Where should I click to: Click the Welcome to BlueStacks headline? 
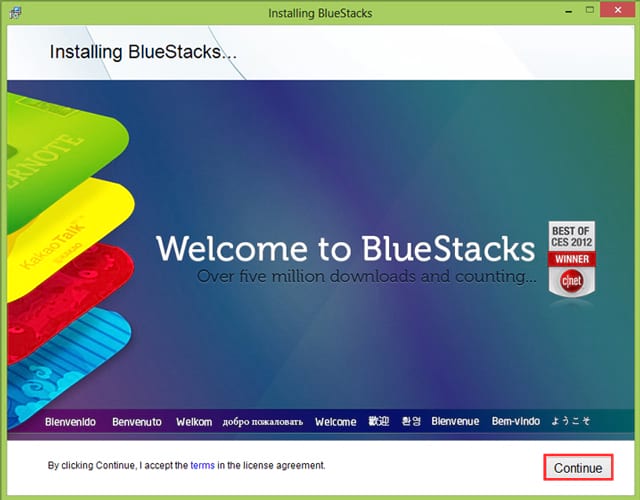coord(345,248)
